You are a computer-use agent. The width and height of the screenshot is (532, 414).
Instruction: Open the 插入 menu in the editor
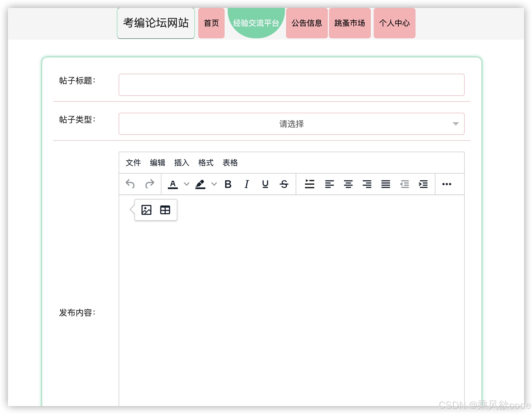click(x=182, y=163)
